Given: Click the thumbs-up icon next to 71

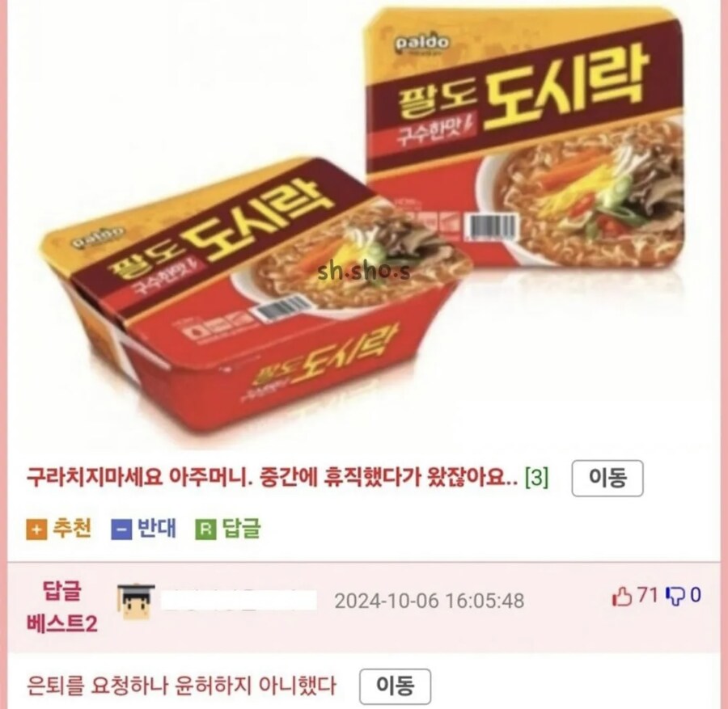Looking at the screenshot, I should point(622,597).
